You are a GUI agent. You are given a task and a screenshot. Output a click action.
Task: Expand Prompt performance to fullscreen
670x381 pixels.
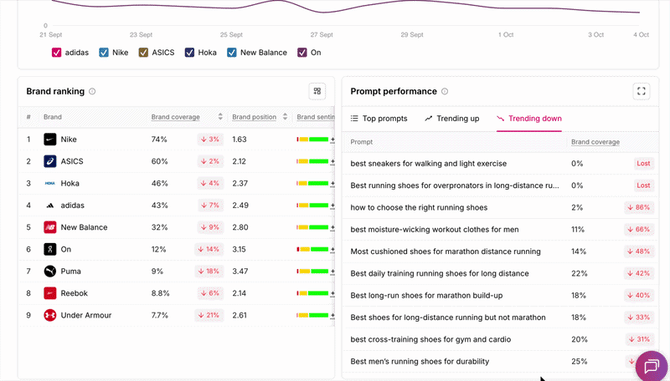[641, 91]
